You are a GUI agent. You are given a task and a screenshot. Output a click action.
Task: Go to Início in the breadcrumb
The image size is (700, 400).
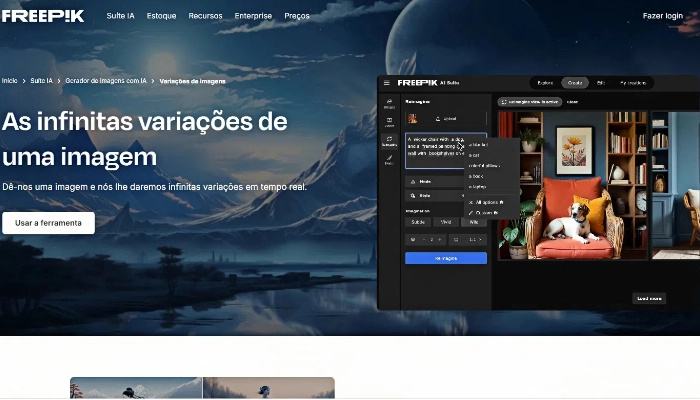click(x=9, y=81)
